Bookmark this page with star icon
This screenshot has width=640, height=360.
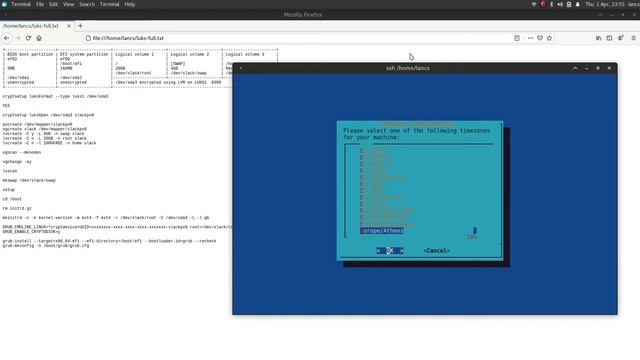point(549,38)
